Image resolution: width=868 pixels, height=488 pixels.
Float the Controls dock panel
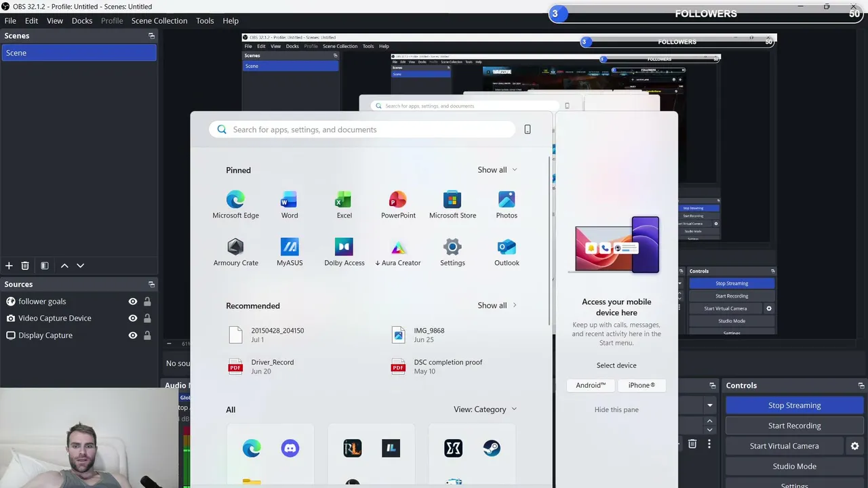point(862,386)
